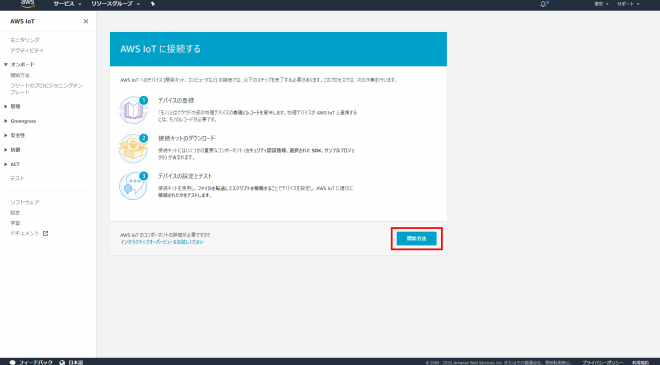
Task: Open ソフトウェア in the sidebar
Action: (25, 202)
